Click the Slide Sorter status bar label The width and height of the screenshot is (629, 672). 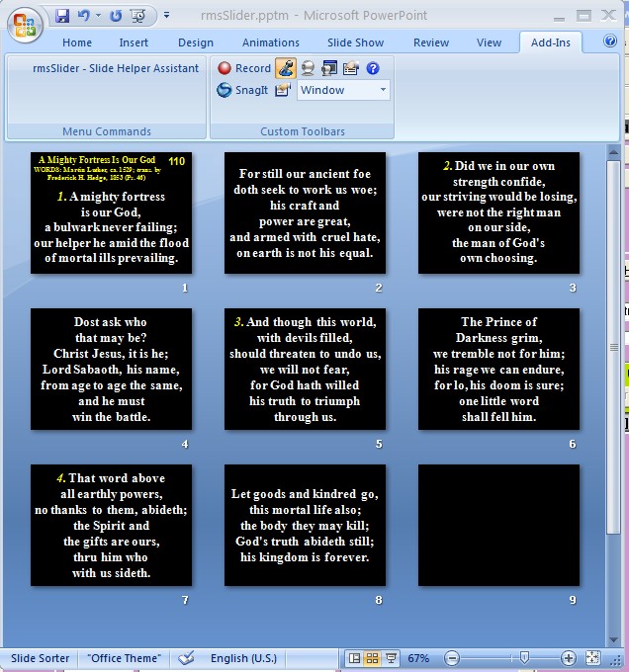pos(40,658)
